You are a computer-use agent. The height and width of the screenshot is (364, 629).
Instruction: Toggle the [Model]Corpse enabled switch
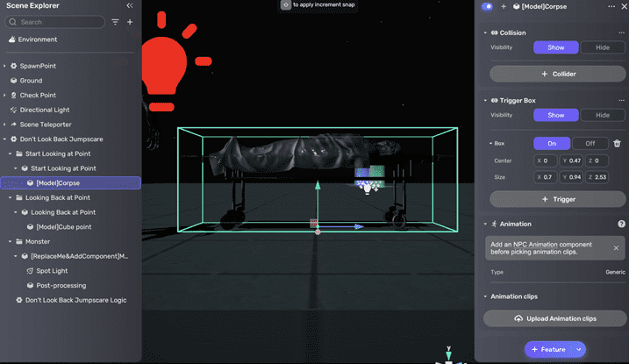488,7
